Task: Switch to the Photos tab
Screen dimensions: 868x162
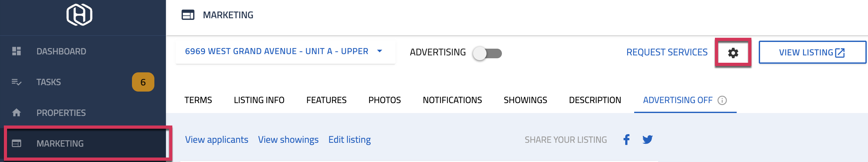Action: click(x=384, y=100)
